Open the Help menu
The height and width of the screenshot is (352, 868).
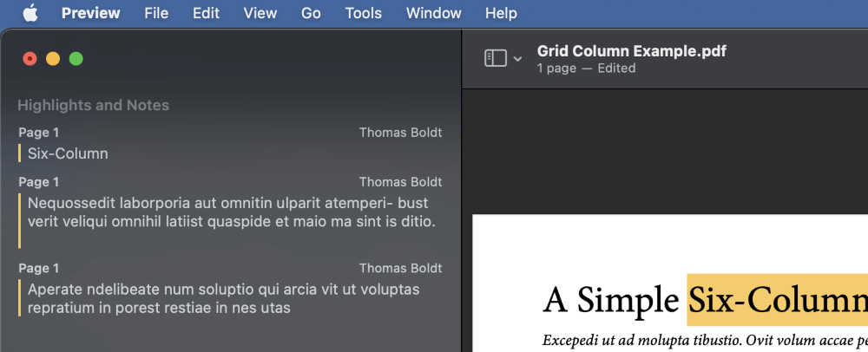click(x=501, y=13)
